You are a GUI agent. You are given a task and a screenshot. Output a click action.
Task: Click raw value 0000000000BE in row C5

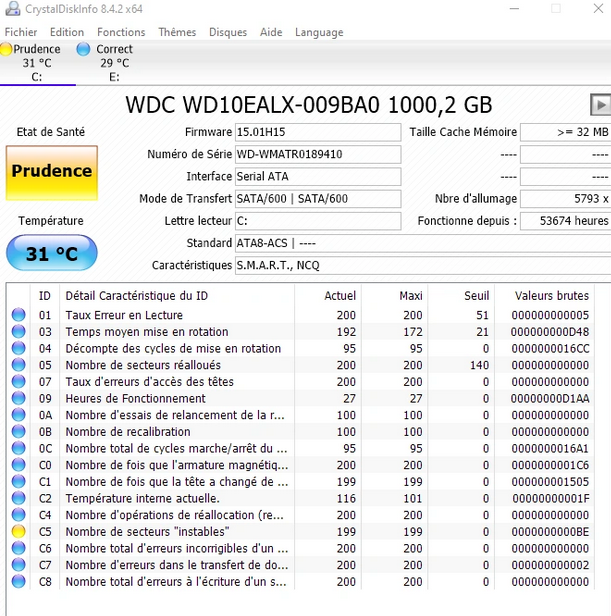tap(550, 532)
